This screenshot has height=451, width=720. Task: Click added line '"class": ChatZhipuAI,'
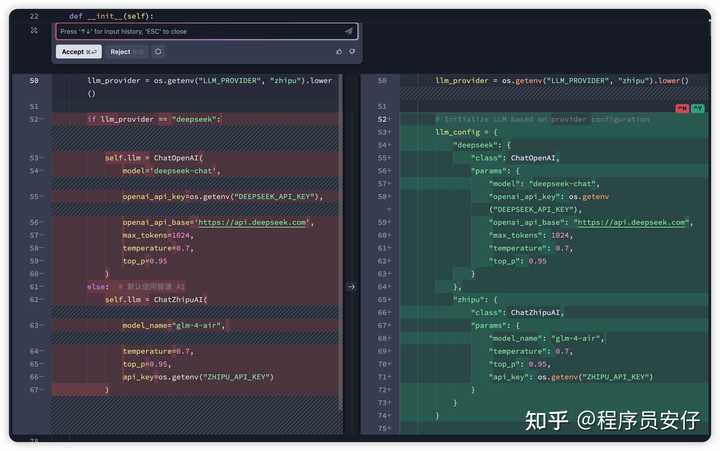pyautogui.click(x=518, y=312)
